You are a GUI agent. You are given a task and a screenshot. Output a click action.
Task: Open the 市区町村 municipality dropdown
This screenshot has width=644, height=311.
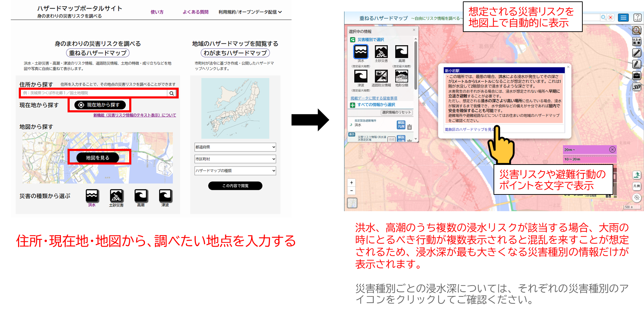(235, 159)
